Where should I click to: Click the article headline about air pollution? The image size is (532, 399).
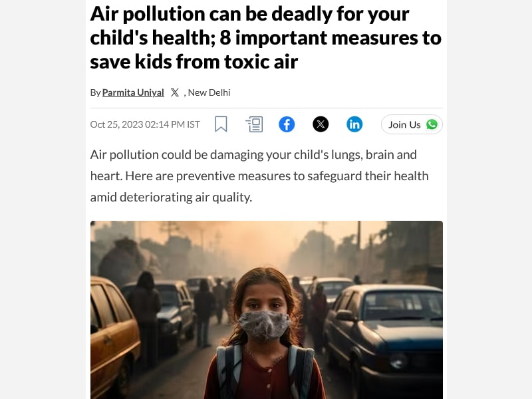click(265, 38)
